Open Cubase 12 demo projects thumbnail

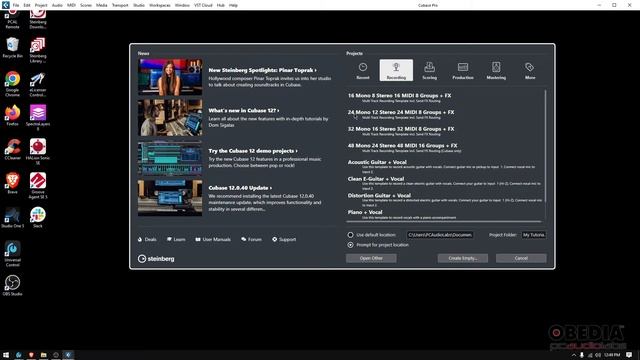coord(170,158)
